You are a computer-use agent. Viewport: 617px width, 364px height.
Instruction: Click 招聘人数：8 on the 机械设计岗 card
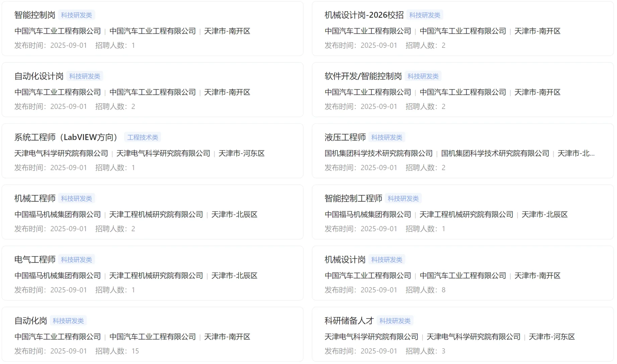tap(425, 290)
